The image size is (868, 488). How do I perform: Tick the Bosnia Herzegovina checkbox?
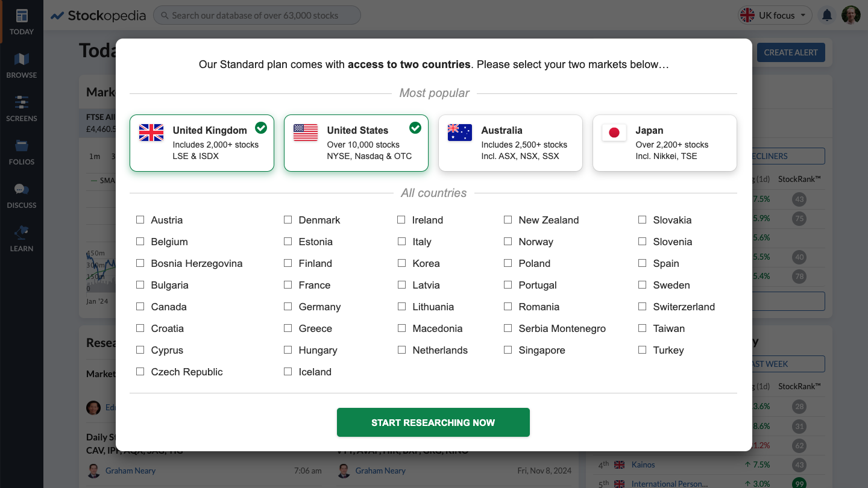coord(140,263)
